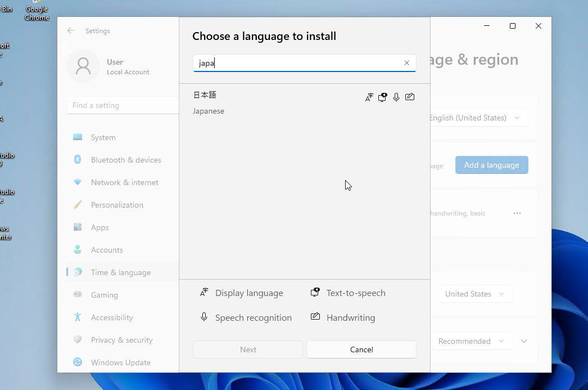Click the Bluetooth & devices icon

click(78, 160)
